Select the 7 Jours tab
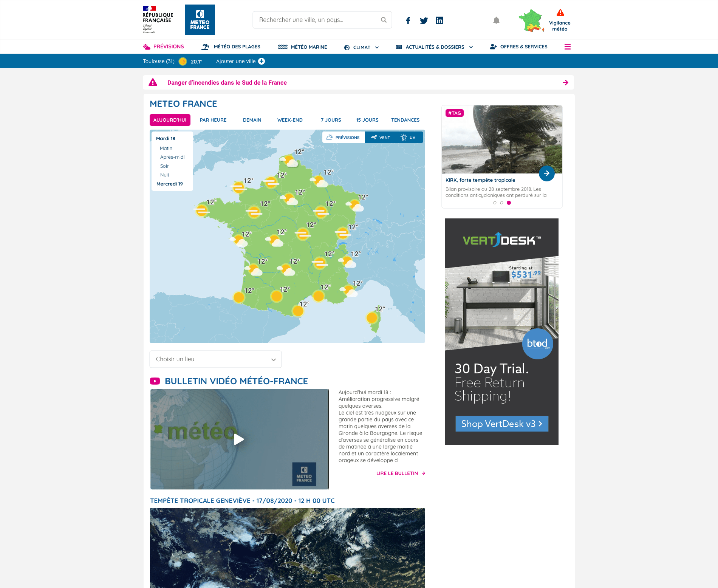This screenshot has height=588, width=718. point(331,120)
